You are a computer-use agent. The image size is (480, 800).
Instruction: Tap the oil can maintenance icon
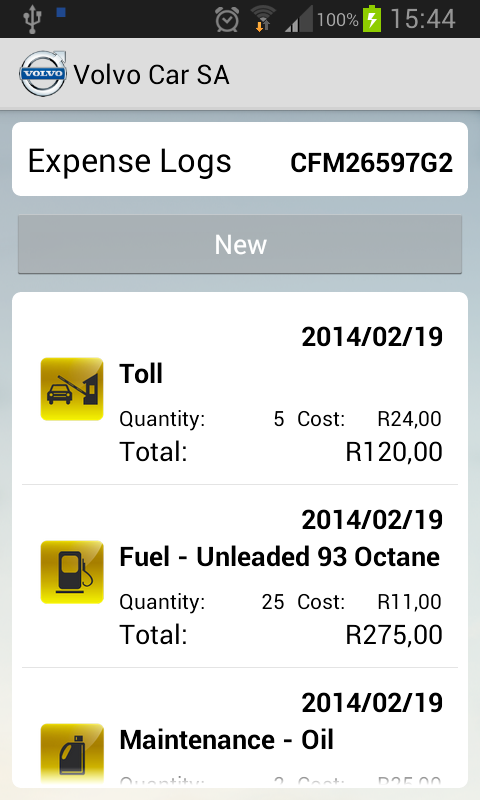(72, 754)
